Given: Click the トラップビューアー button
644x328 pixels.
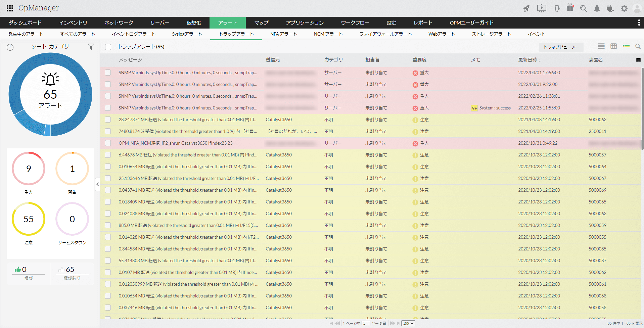Looking at the screenshot, I should pyautogui.click(x=561, y=47).
